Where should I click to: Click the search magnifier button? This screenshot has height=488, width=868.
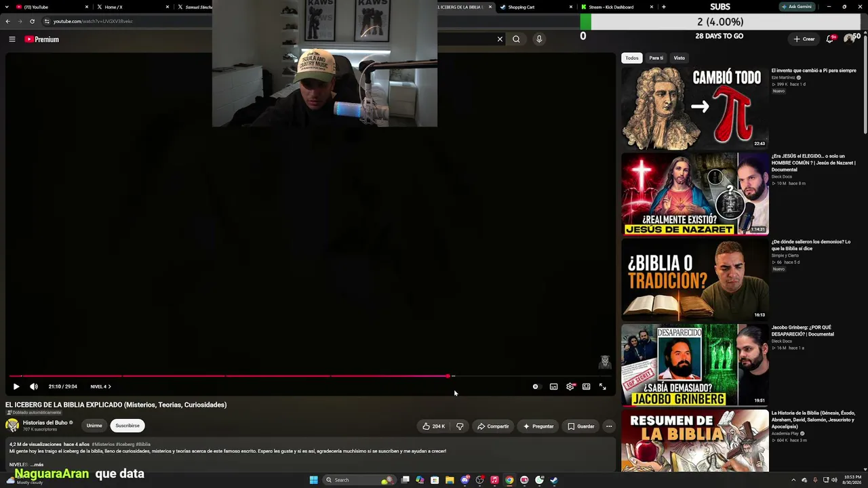(x=516, y=39)
